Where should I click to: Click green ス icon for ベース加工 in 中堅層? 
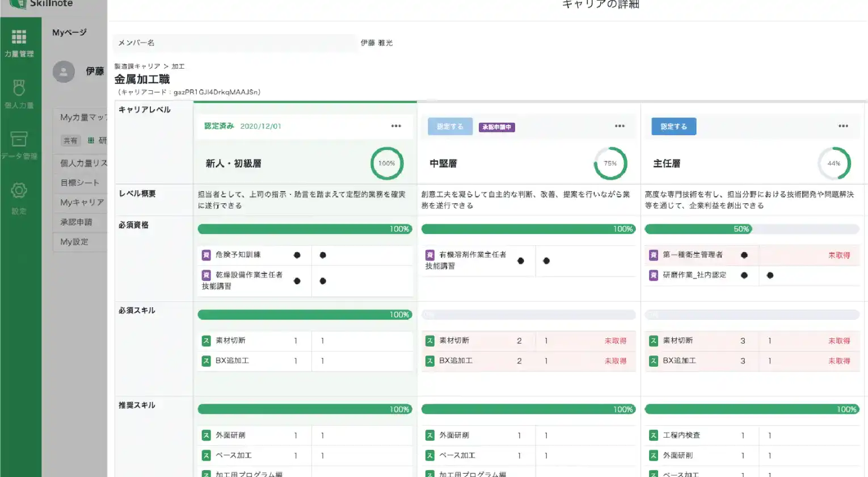pos(430,455)
